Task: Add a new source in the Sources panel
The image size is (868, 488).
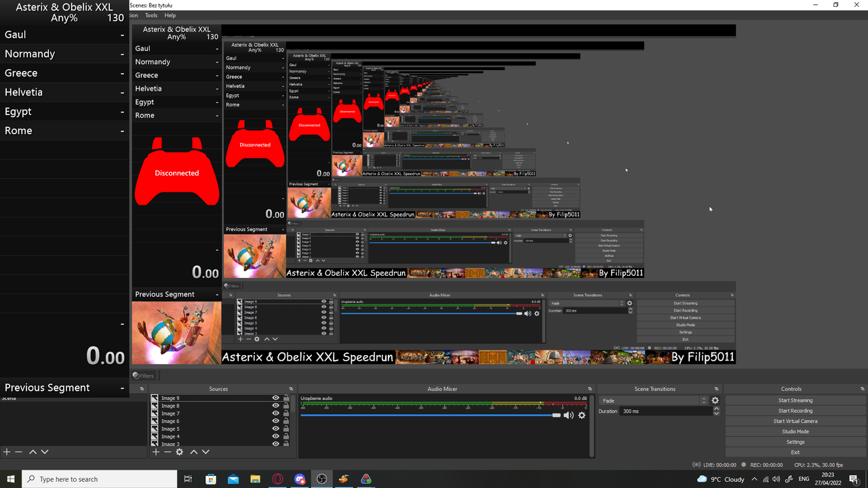Action: pos(155,452)
